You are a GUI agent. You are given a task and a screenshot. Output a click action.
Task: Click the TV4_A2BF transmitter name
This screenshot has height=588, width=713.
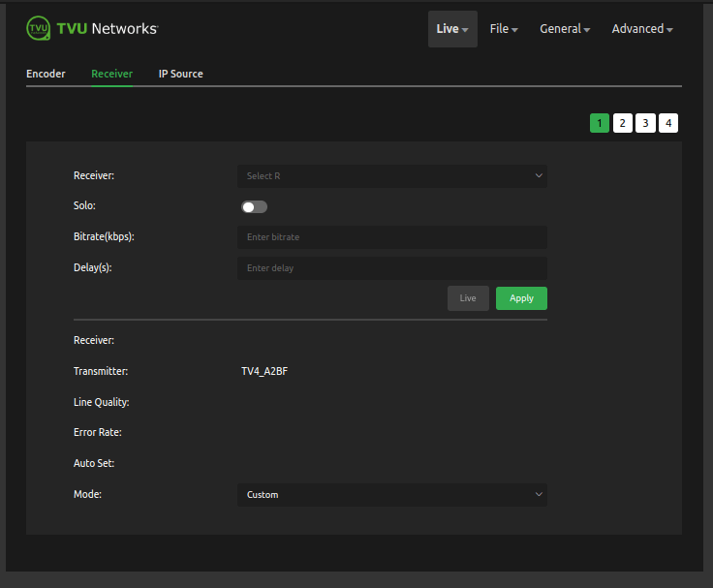tap(264, 371)
